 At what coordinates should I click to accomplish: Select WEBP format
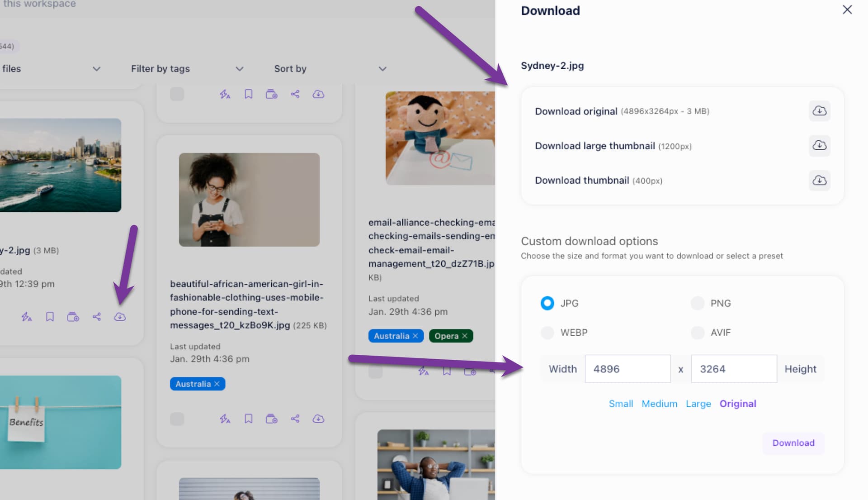pyautogui.click(x=547, y=333)
